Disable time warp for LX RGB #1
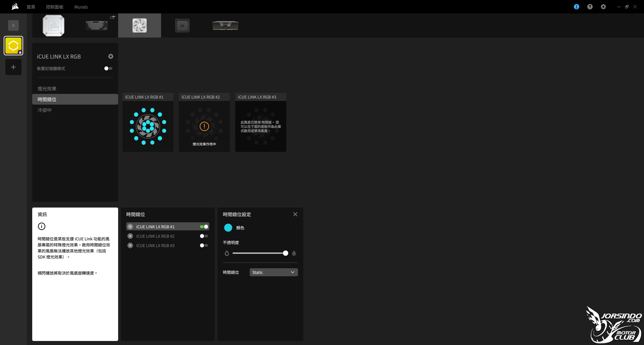 204,227
